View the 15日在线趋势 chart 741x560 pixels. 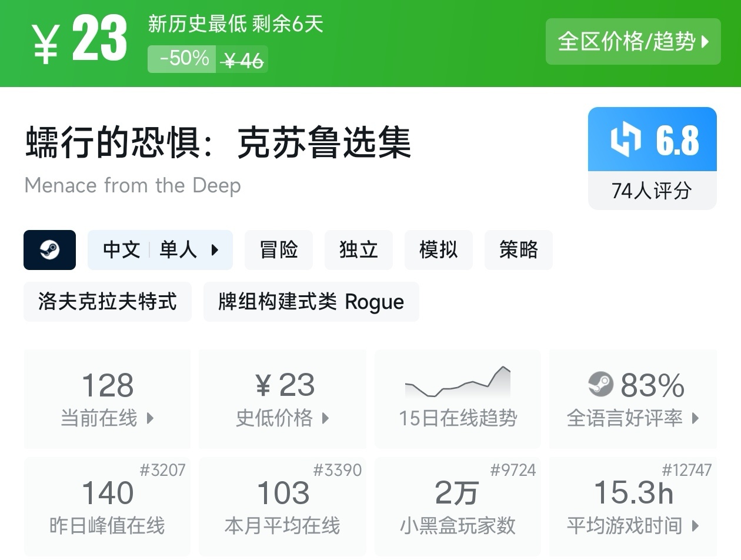click(458, 399)
